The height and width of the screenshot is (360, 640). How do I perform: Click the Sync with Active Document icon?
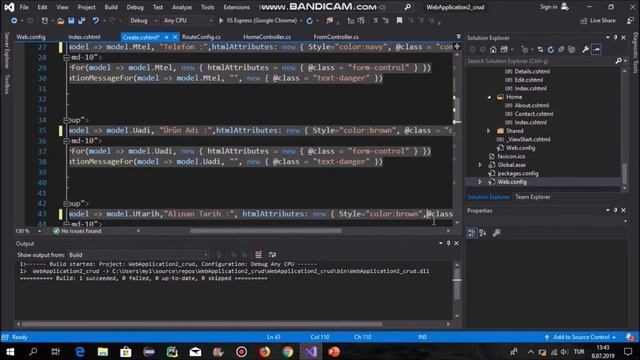540,49
